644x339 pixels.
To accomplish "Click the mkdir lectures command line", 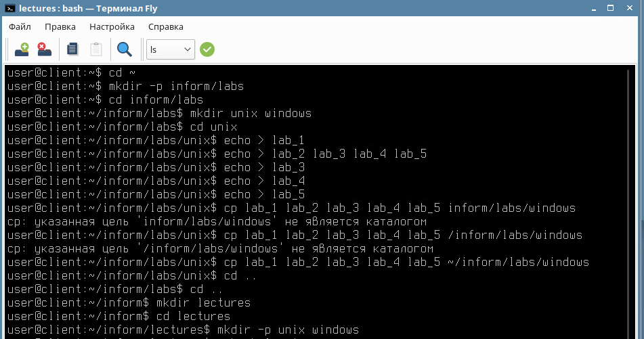I will [129, 303].
